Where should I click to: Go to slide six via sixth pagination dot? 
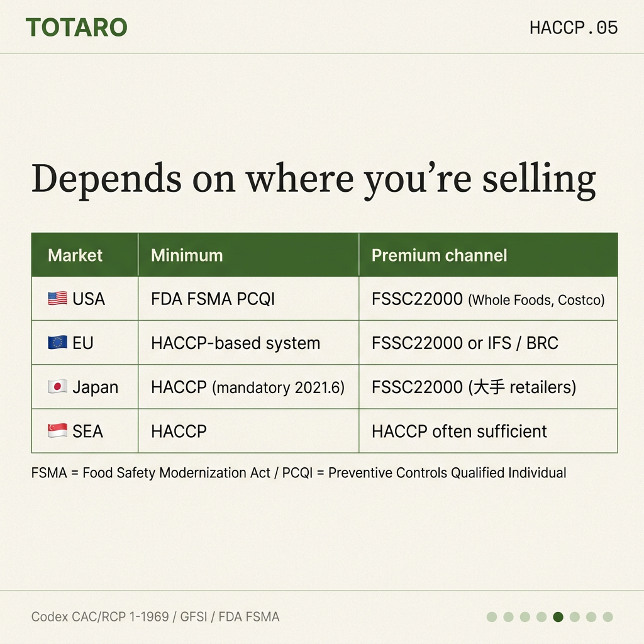pyautogui.click(x=575, y=616)
